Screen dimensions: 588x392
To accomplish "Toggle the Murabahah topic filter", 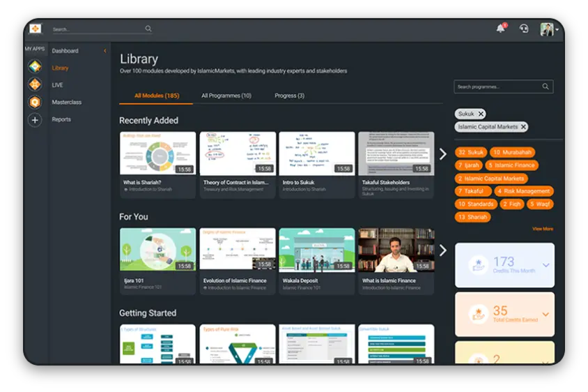I will [512, 152].
